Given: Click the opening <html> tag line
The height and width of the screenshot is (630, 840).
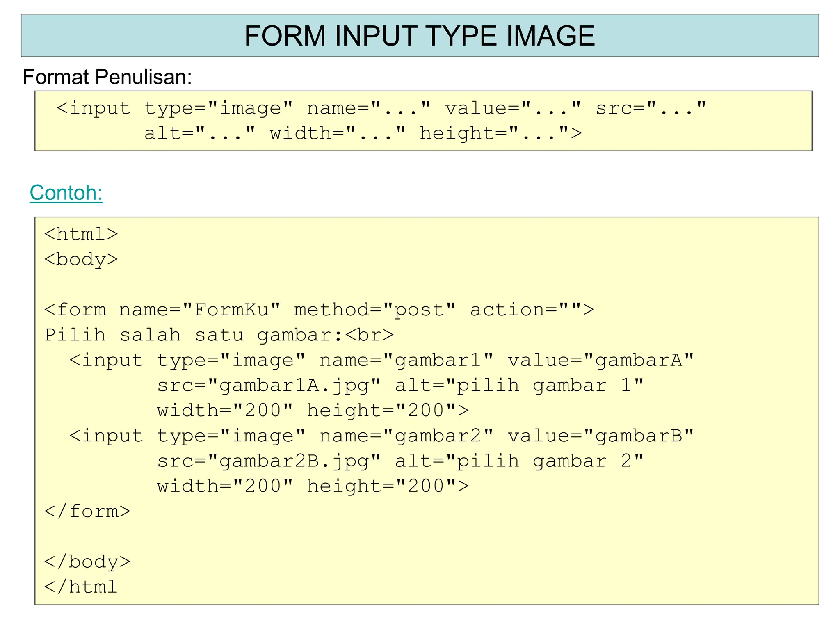Looking at the screenshot, I should click(x=81, y=234).
